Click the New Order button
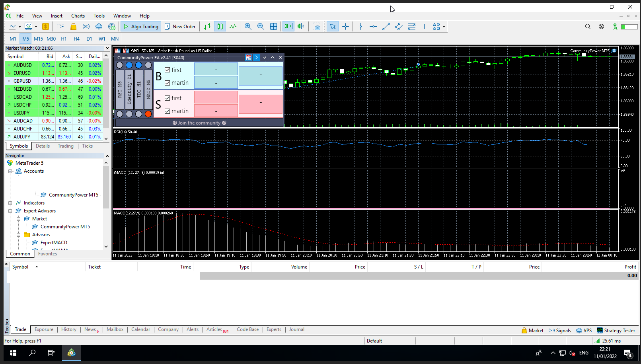 pyautogui.click(x=180, y=26)
